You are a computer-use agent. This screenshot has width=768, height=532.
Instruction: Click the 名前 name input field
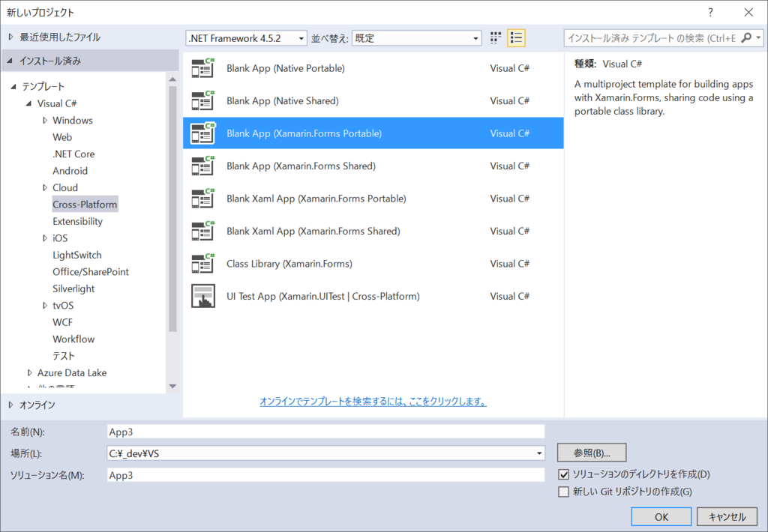point(325,432)
